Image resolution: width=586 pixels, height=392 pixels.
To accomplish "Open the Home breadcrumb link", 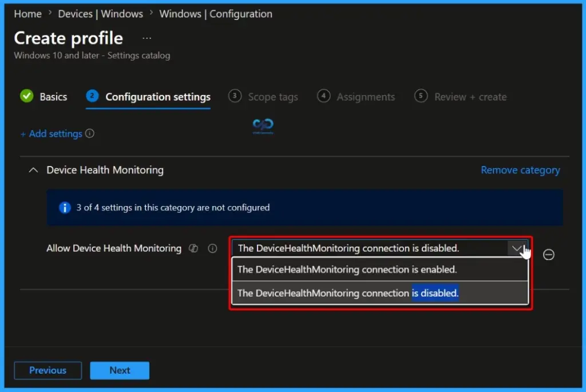I will pos(27,14).
